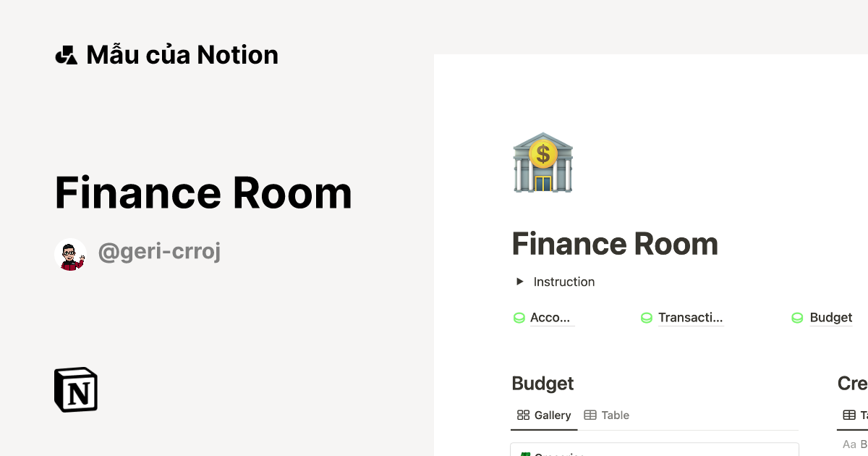Click the Finance Room page title
This screenshot has height=456, width=868.
pyautogui.click(x=615, y=243)
